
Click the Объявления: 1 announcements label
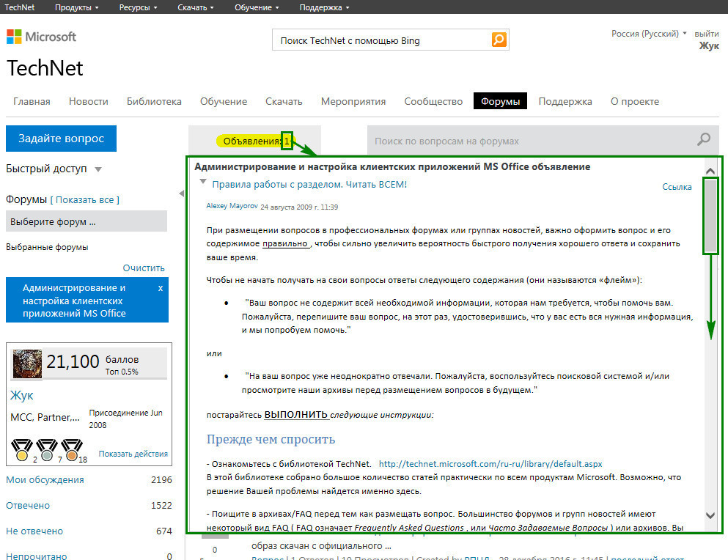coord(255,141)
